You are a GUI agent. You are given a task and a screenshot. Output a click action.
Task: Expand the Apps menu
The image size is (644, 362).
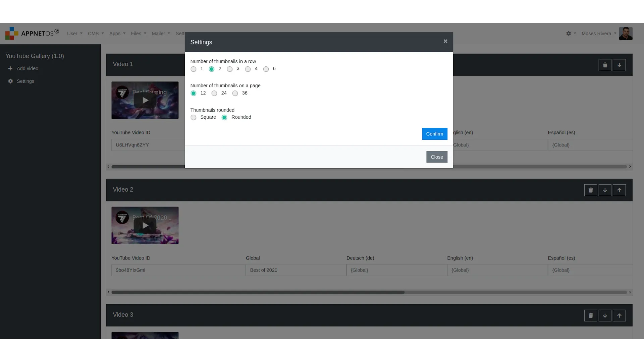(117, 33)
